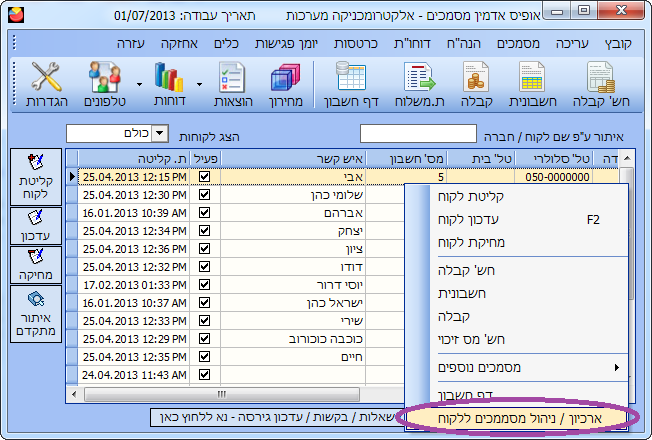Click vertical scrollbar up arrow of table
The height and width of the screenshot is (440, 652).
tap(627, 158)
